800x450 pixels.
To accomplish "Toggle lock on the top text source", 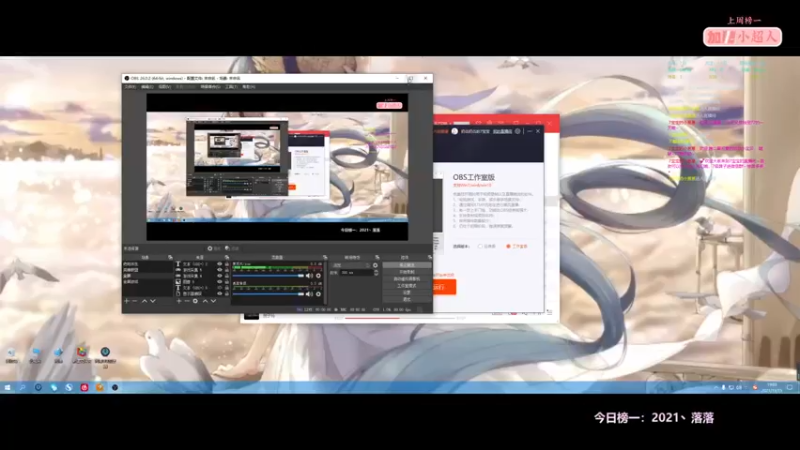I will coord(227,264).
